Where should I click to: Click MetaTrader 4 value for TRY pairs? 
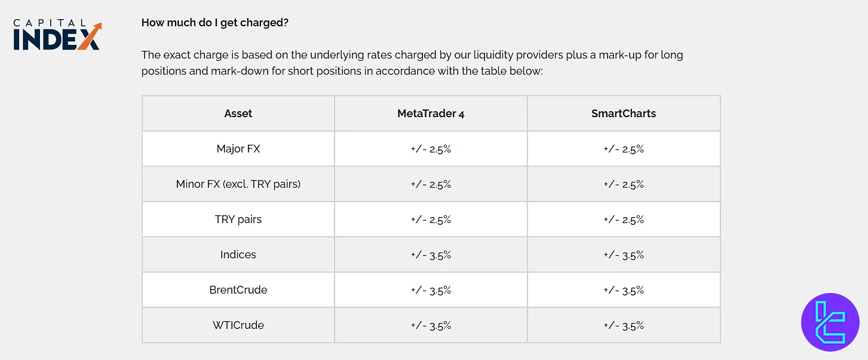tap(431, 219)
